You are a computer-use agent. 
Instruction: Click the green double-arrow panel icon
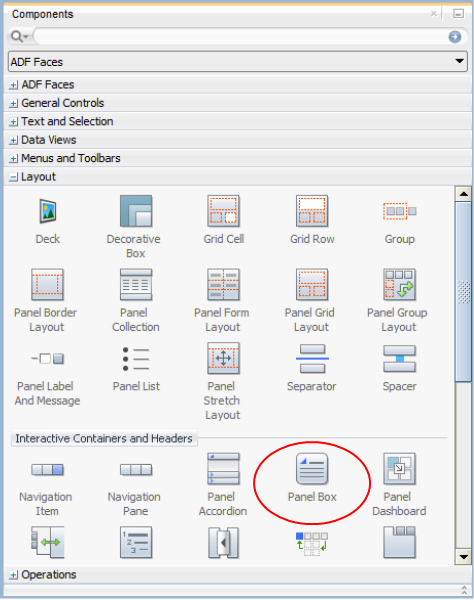pos(48,542)
